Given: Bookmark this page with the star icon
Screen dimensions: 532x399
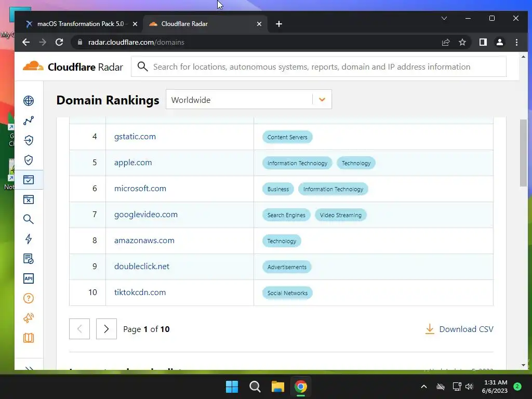Looking at the screenshot, I should coord(462,42).
